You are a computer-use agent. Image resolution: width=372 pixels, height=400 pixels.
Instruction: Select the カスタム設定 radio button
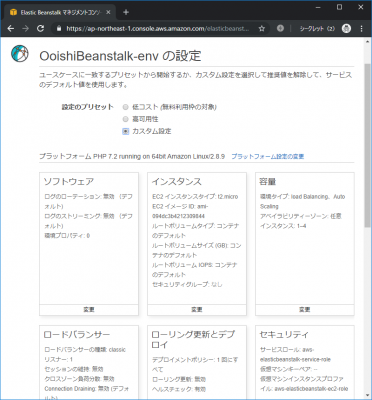coord(125,131)
